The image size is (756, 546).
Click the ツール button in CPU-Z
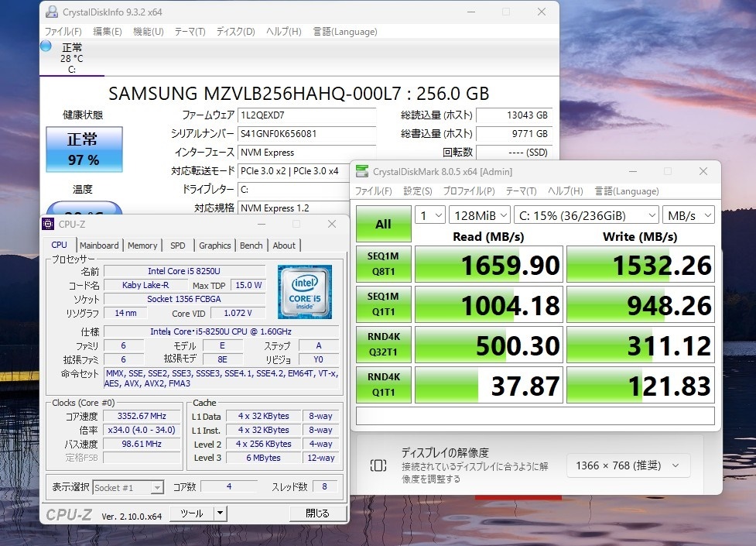192,513
